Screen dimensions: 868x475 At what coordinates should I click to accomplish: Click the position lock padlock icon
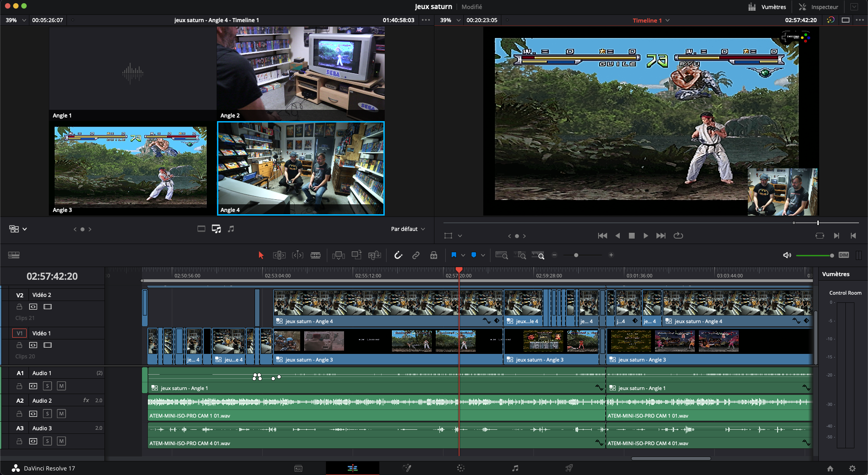click(x=434, y=255)
